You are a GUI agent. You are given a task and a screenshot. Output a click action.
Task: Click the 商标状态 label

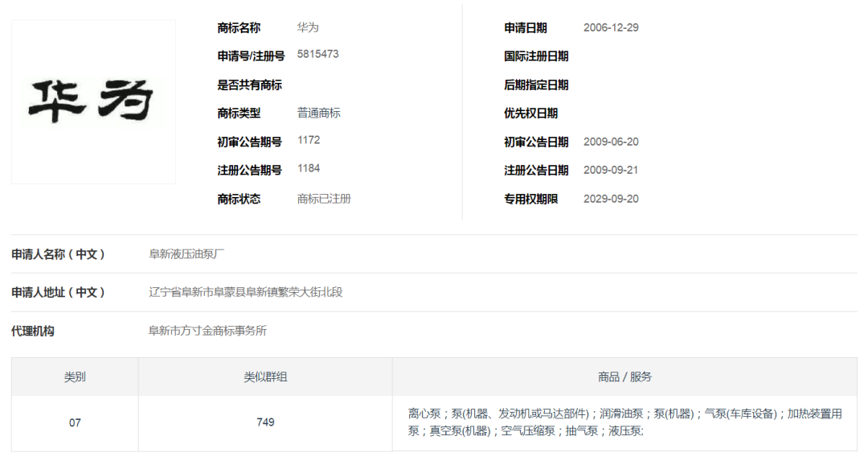[x=239, y=199]
